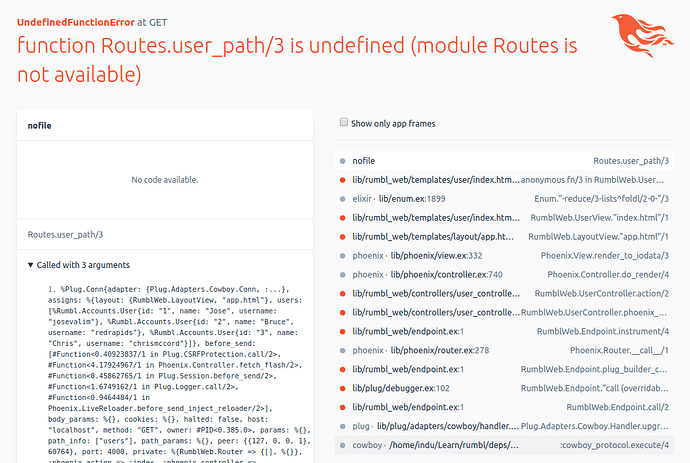Select the lib/phoenix/view.ex:332 frame

point(504,255)
